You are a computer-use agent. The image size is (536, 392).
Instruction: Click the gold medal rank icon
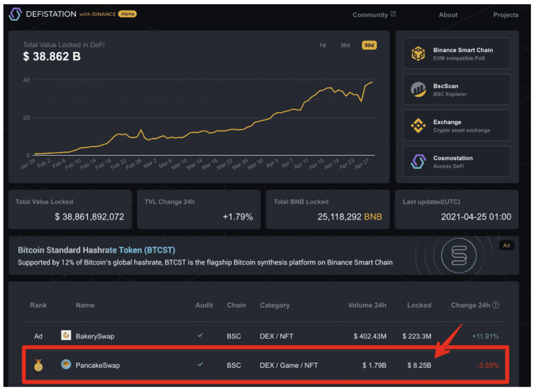pos(39,365)
